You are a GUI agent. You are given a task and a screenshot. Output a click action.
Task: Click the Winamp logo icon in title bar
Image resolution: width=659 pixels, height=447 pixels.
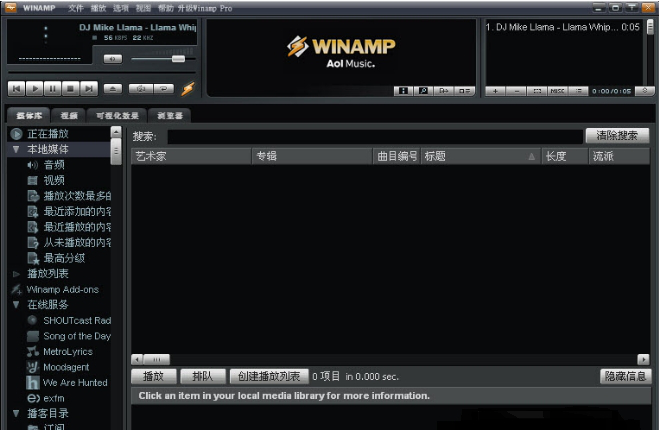(11, 8)
